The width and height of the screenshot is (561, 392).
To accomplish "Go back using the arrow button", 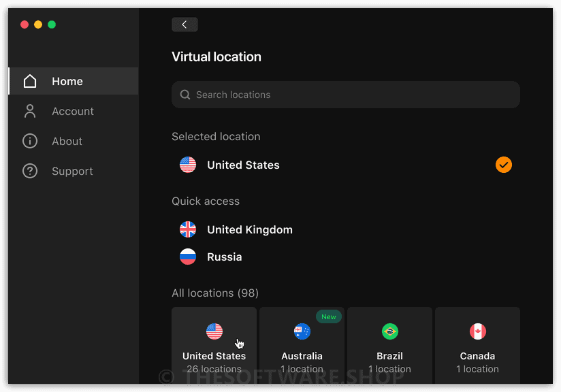I will 185,24.
